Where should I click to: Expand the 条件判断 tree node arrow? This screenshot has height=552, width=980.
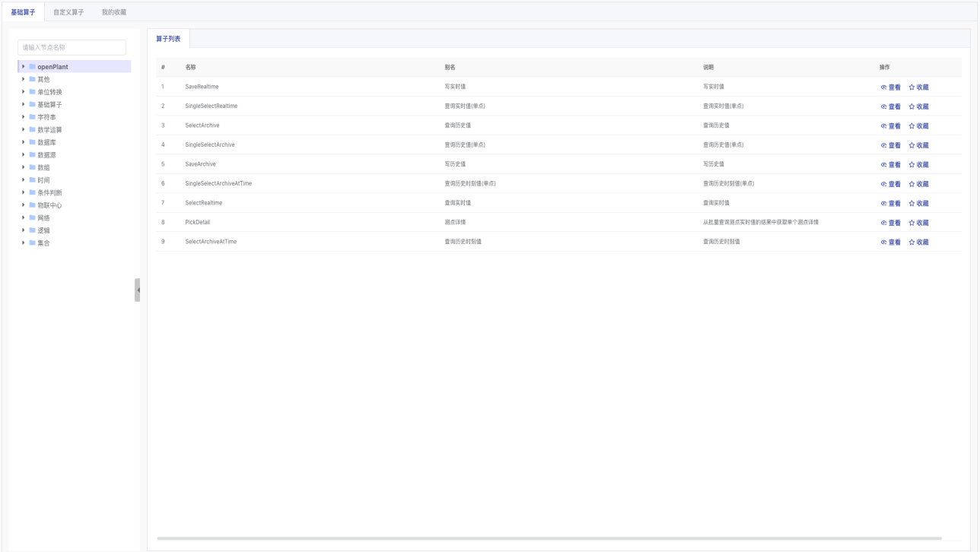(x=24, y=193)
